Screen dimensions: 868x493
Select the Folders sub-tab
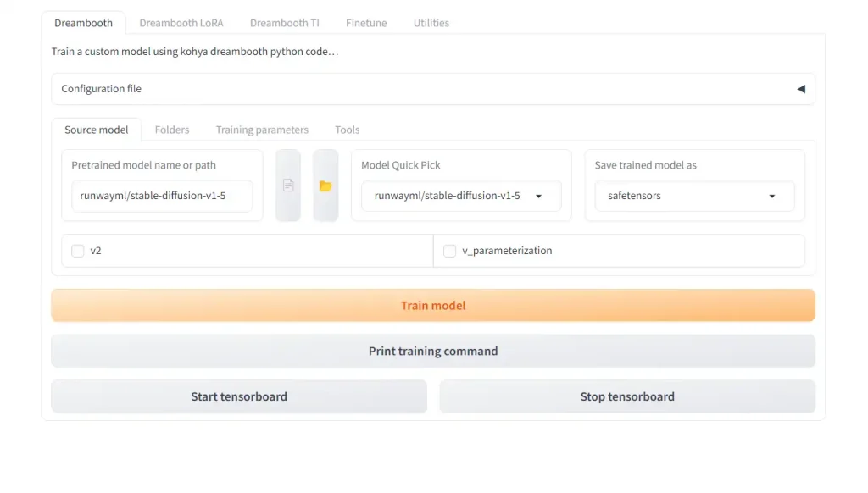click(172, 130)
